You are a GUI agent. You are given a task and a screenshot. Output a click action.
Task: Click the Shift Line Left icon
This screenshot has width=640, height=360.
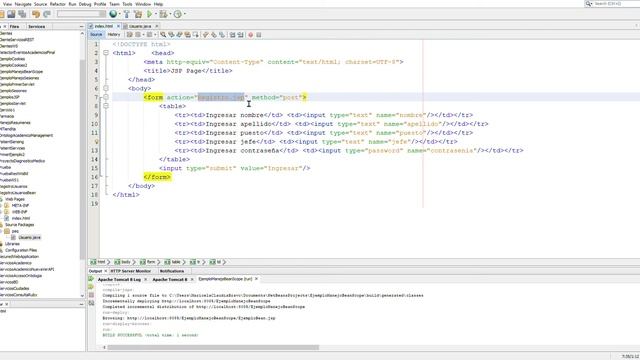(232, 35)
